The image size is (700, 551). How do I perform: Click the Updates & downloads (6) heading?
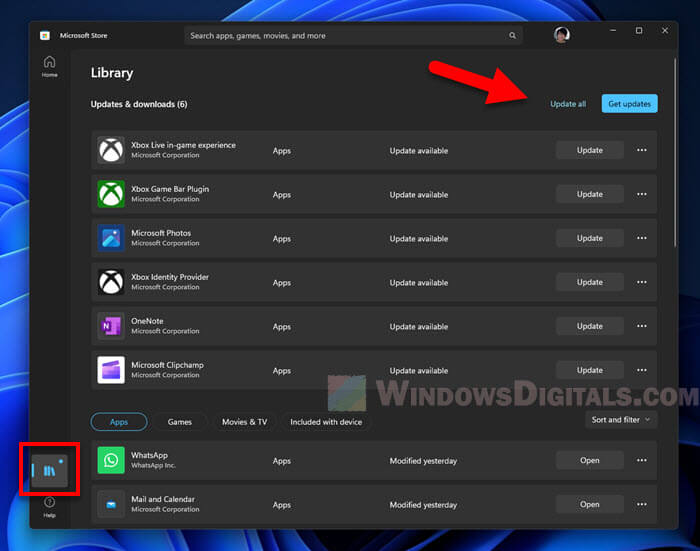(x=139, y=104)
